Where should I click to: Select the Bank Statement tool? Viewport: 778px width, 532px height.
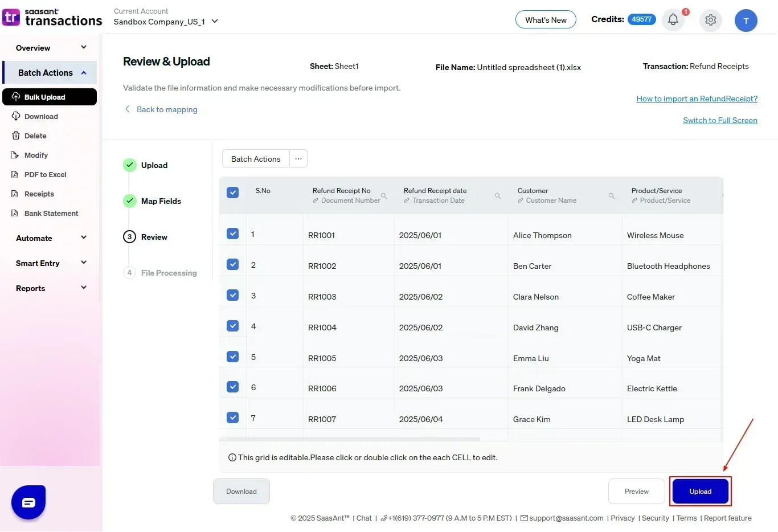tap(50, 213)
